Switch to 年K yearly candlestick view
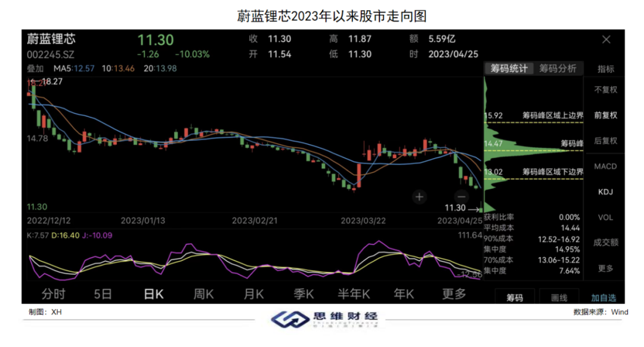This screenshot has height=347, width=644. point(404,294)
